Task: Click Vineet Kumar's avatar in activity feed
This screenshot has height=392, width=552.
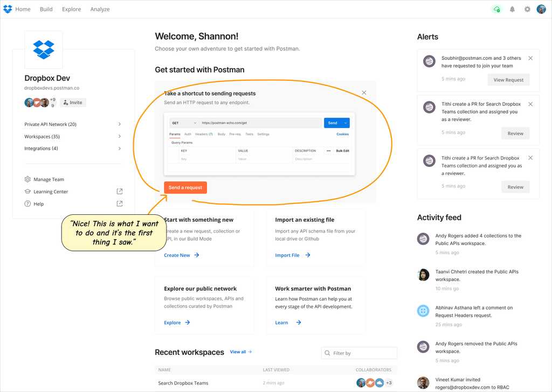Action: [x=423, y=383]
